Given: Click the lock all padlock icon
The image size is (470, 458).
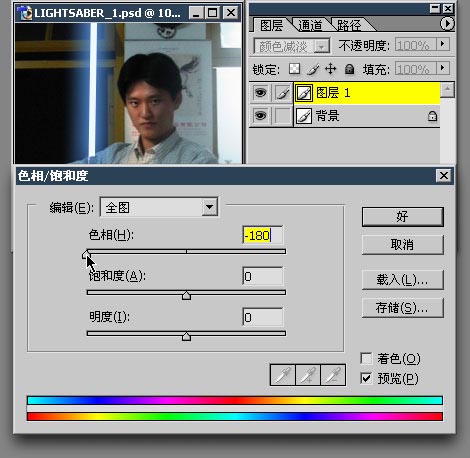Looking at the screenshot, I should click(349, 69).
